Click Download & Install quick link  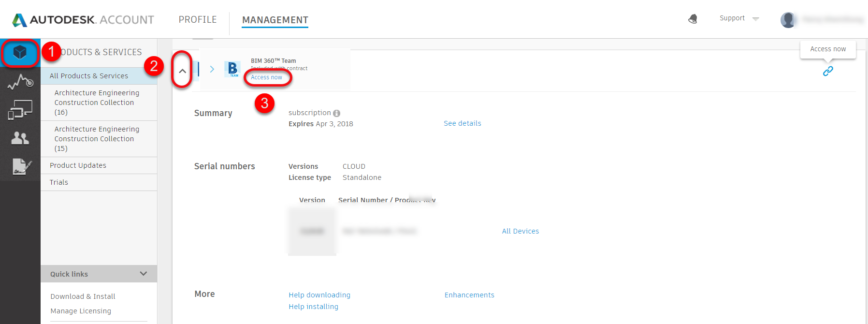click(x=83, y=296)
